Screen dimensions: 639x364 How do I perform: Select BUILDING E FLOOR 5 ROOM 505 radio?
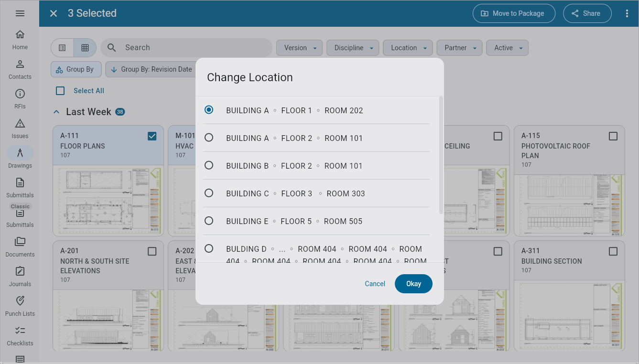209,221
